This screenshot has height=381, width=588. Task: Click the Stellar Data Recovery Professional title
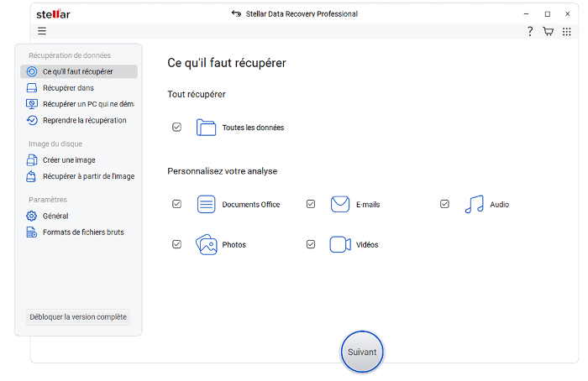click(302, 14)
